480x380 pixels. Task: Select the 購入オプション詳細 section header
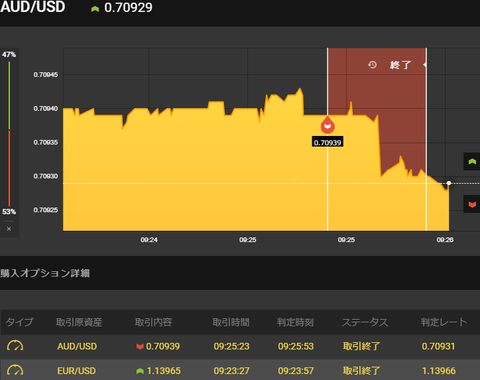(45, 273)
